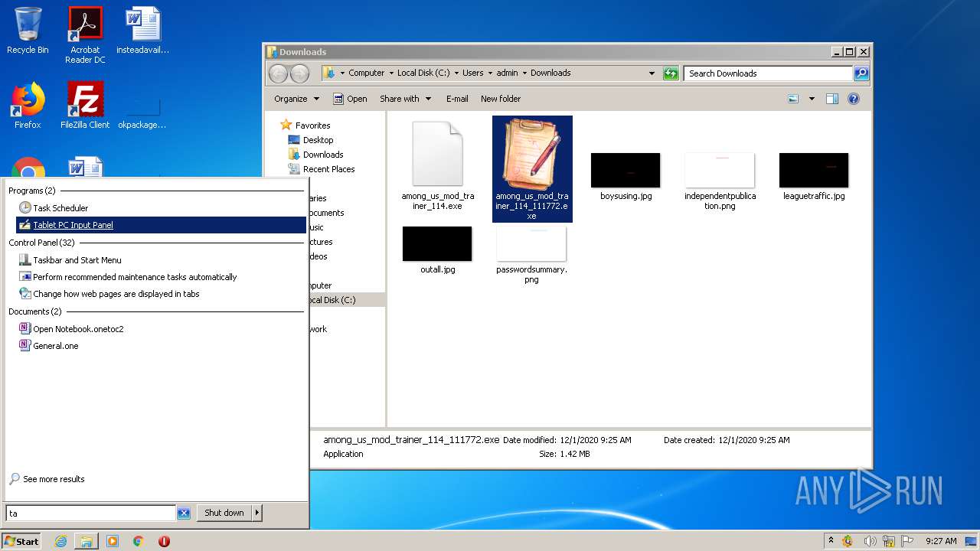The image size is (980, 551).
Task: Click the Explorer Forward navigation button
Action: [x=299, y=73]
